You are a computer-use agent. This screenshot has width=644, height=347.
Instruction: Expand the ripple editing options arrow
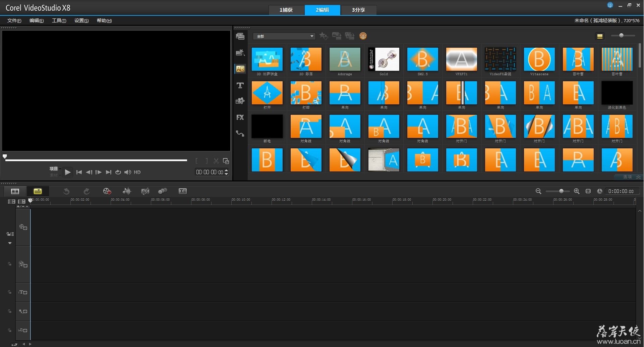[x=10, y=243]
